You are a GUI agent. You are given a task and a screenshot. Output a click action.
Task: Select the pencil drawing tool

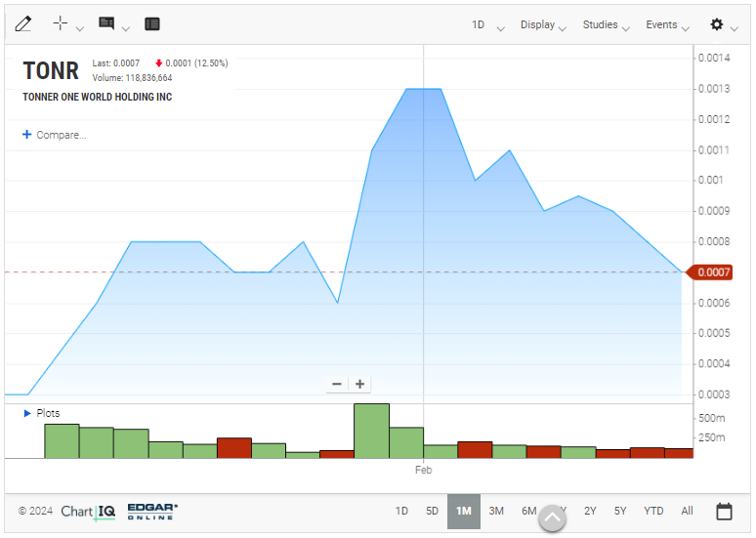tap(23, 23)
